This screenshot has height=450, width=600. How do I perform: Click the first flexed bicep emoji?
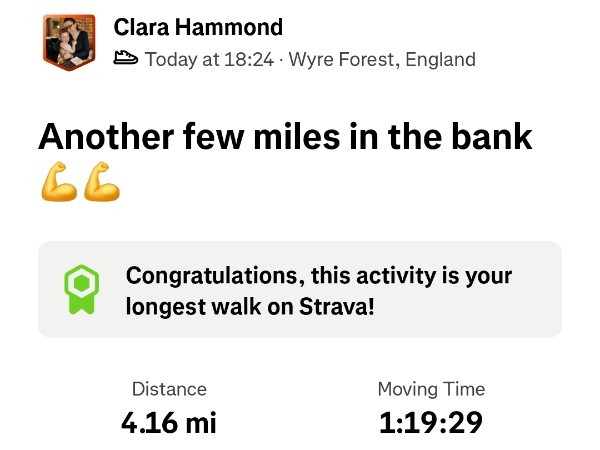60,185
